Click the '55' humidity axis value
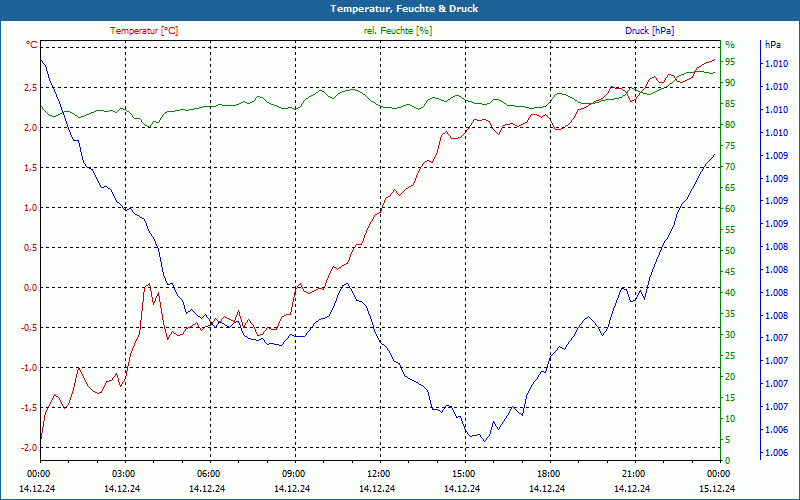 [x=730, y=230]
